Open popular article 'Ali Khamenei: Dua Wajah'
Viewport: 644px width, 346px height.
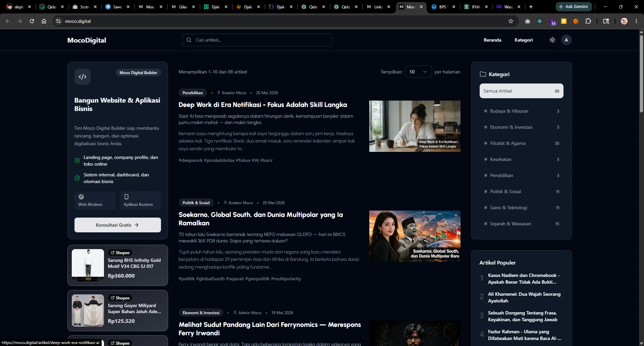coord(524,297)
